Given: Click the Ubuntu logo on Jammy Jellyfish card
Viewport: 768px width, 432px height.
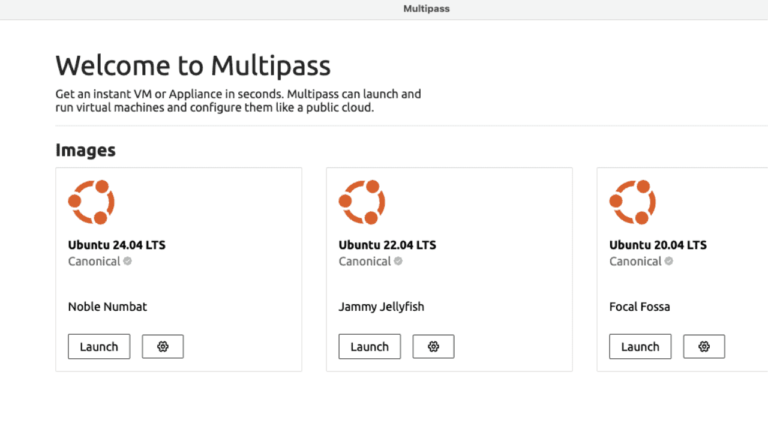Looking at the screenshot, I should pos(362,202).
